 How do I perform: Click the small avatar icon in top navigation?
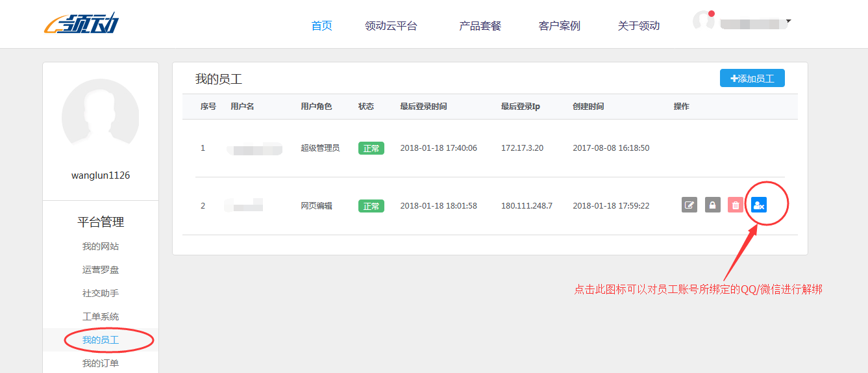[x=704, y=21]
